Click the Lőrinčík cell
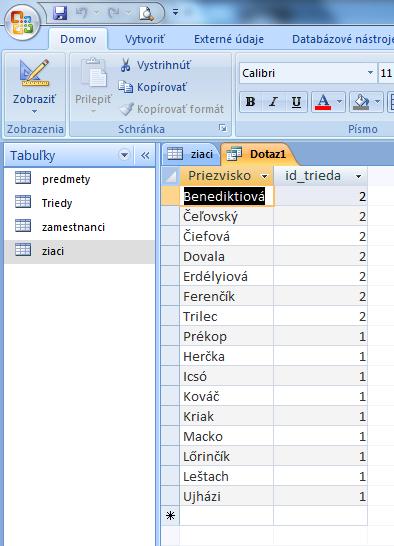This screenshot has height=546, width=394. pyautogui.click(x=227, y=456)
